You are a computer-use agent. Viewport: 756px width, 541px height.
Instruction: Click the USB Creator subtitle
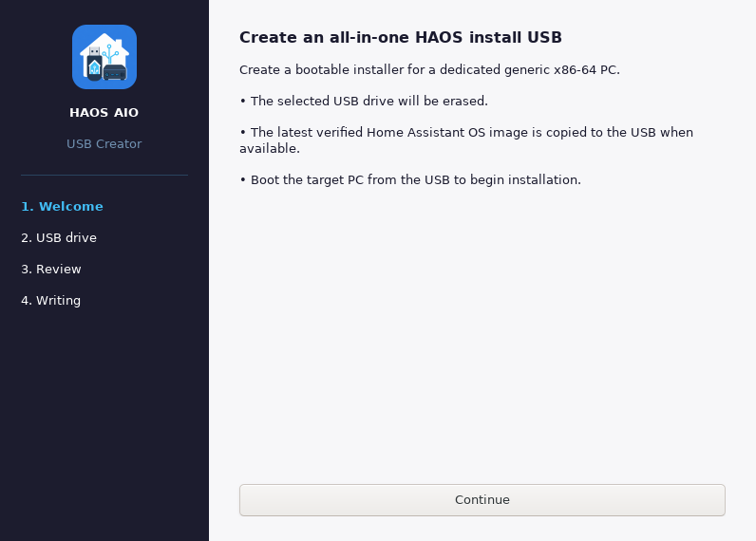[104, 143]
